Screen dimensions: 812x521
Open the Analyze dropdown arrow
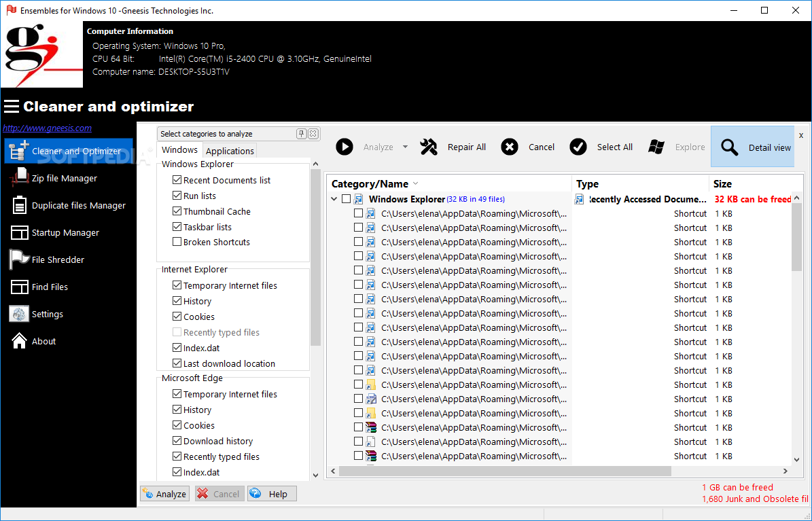(406, 147)
